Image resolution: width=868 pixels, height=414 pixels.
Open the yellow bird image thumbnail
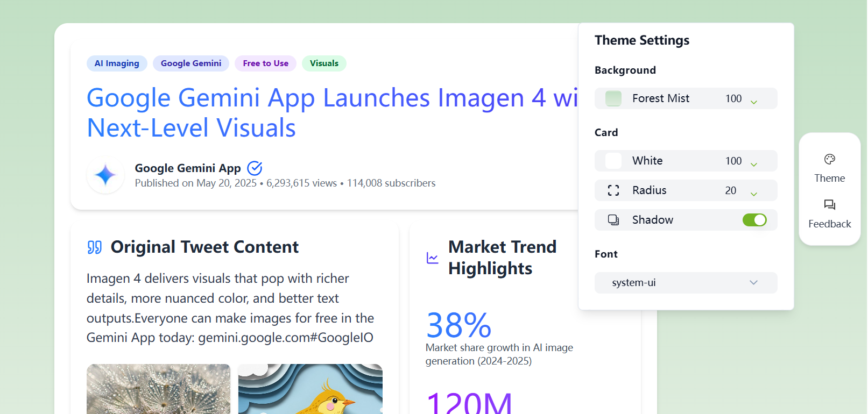click(x=310, y=389)
